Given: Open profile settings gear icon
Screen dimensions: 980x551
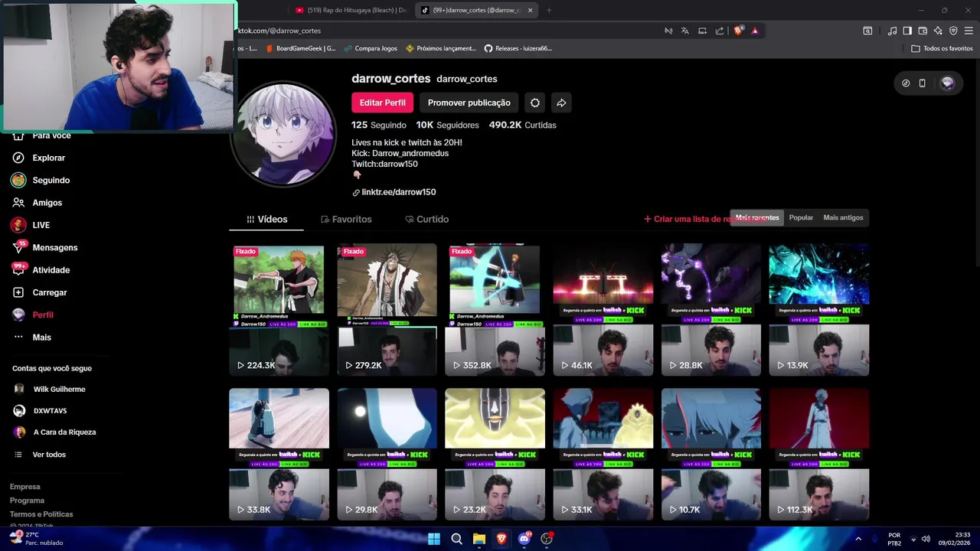Looking at the screenshot, I should pyautogui.click(x=535, y=103).
